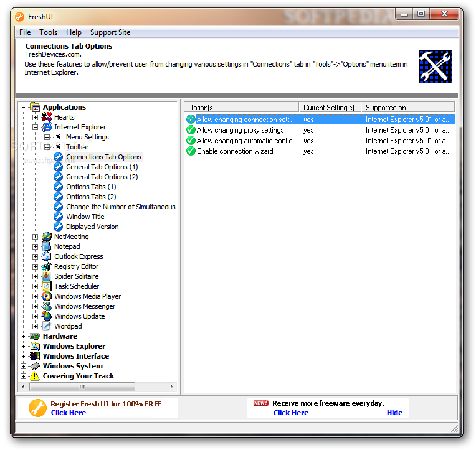Expand the Toolbar node
Image resolution: width=476 pixels, height=450 pixels.
(x=47, y=147)
